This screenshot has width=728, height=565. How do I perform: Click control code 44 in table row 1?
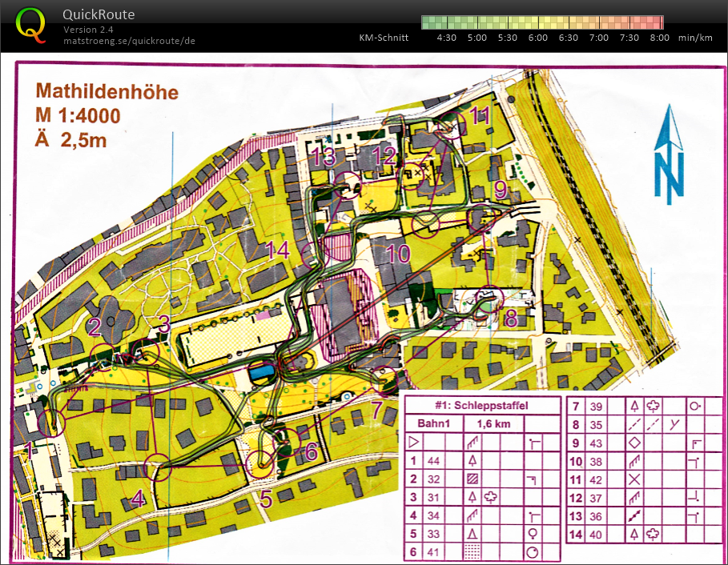point(435,460)
